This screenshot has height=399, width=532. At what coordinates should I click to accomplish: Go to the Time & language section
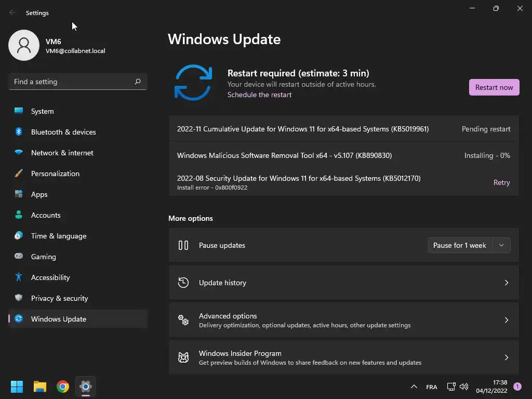pyautogui.click(x=59, y=236)
